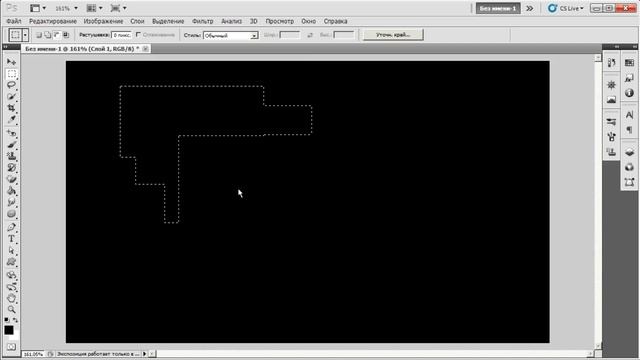Close the Без имени-1 document tab
Image resolution: width=640 pixels, height=360 pixels.
[x=145, y=49]
